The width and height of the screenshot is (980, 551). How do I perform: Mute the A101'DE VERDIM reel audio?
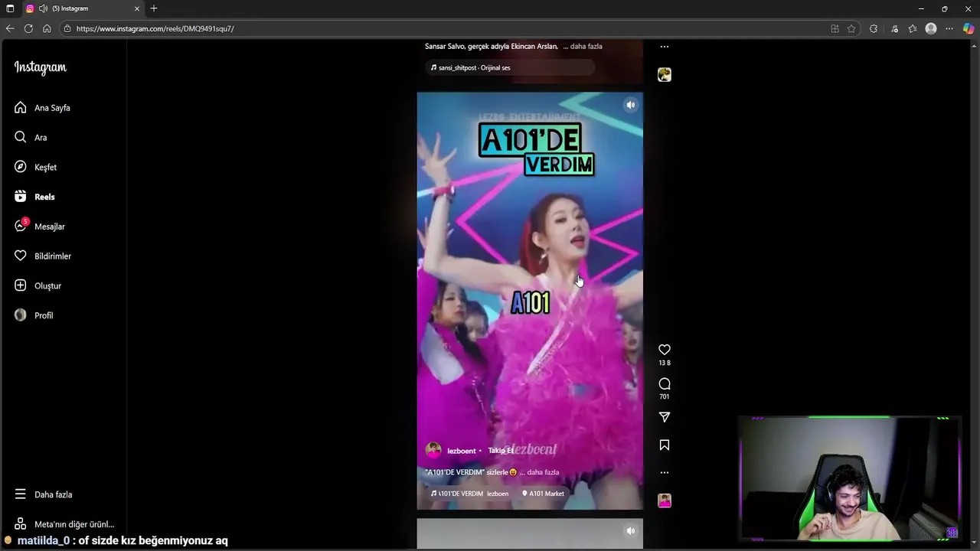point(630,105)
